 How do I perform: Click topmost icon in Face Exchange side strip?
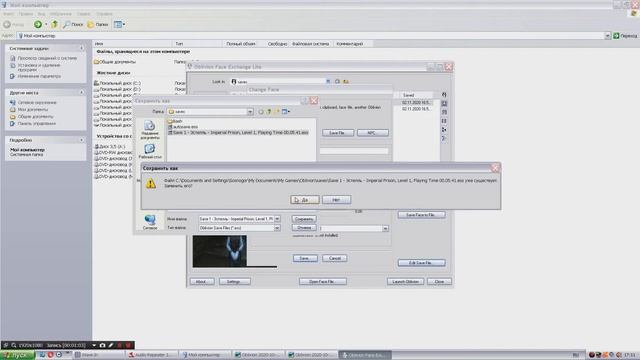click(444, 95)
